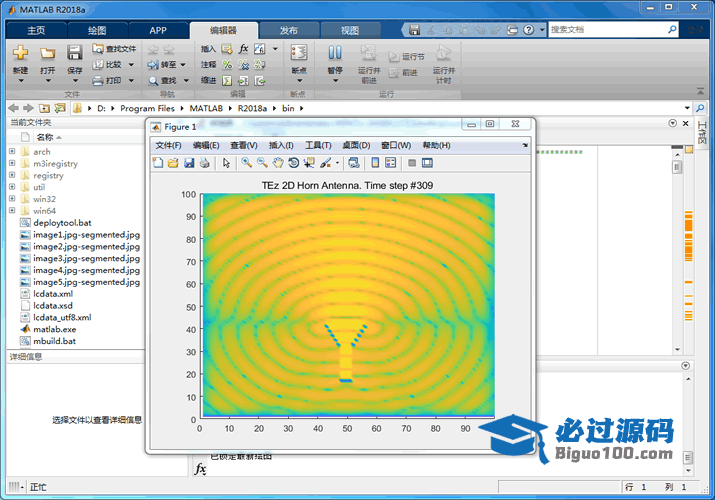Select image3.jpg-segmented.jpg file
The height and width of the screenshot is (500, 715).
[x=86, y=258]
